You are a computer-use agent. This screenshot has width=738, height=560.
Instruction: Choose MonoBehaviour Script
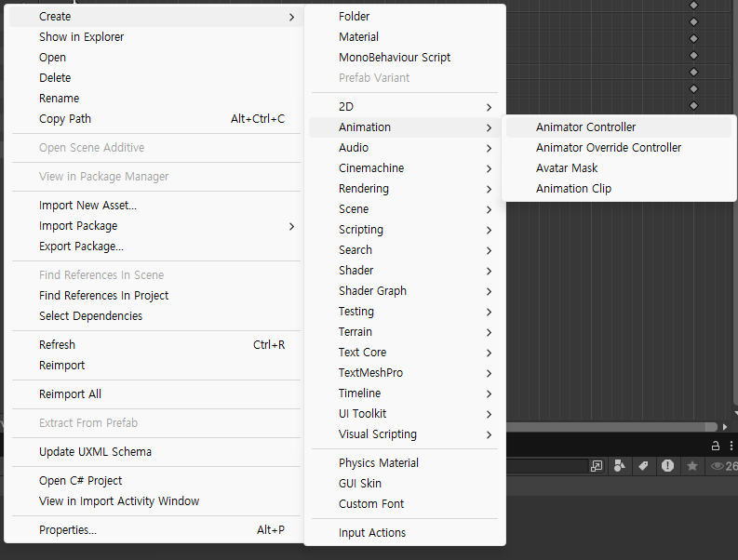click(405, 58)
